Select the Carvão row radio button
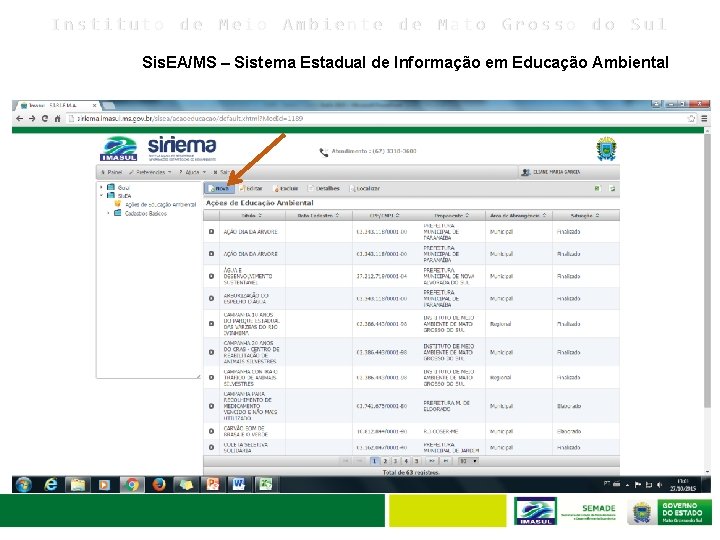Screen dimensions: 720x540 211,431
